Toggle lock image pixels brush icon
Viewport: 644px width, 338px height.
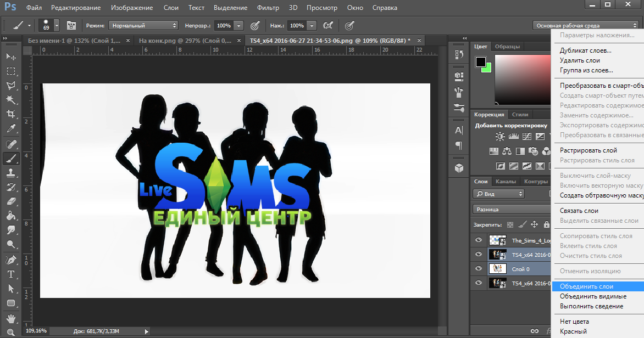click(522, 224)
